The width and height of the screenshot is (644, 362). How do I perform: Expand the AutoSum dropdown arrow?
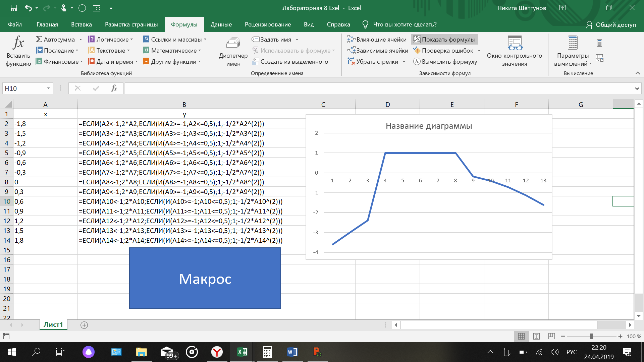coord(80,40)
